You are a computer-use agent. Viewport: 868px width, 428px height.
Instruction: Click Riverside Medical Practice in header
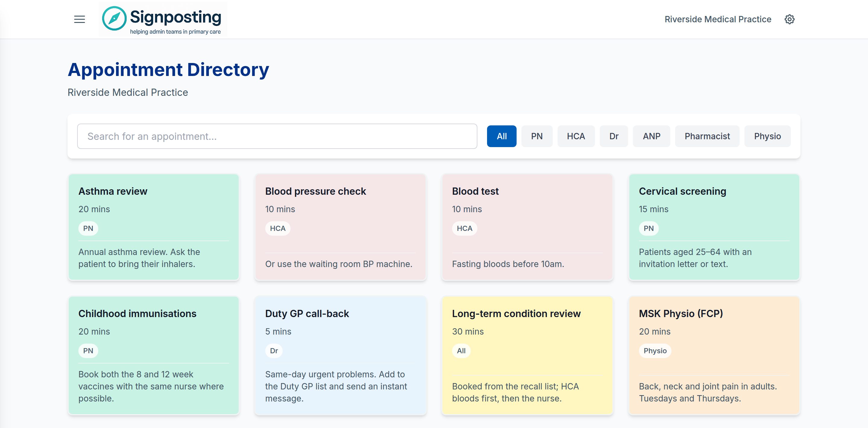(x=718, y=19)
